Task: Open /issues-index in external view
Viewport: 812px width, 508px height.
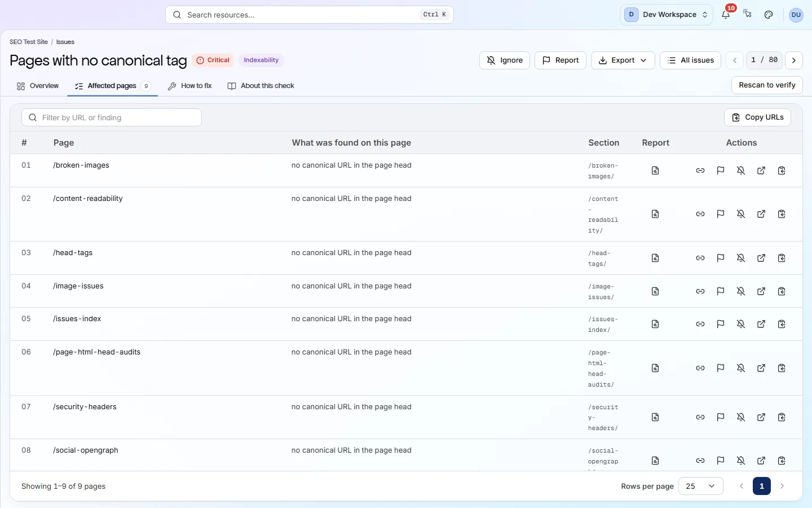Action: pos(761,324)
